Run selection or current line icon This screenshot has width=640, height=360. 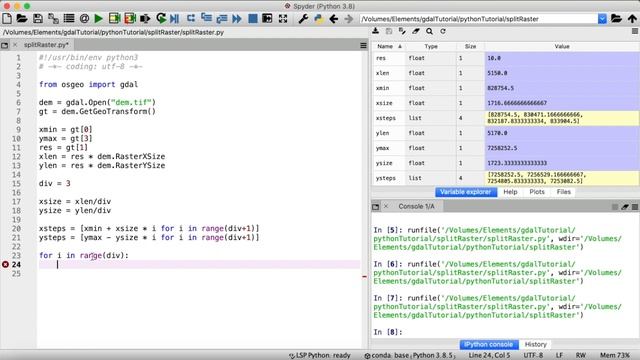pyautogui.click(x=145, y=18)
